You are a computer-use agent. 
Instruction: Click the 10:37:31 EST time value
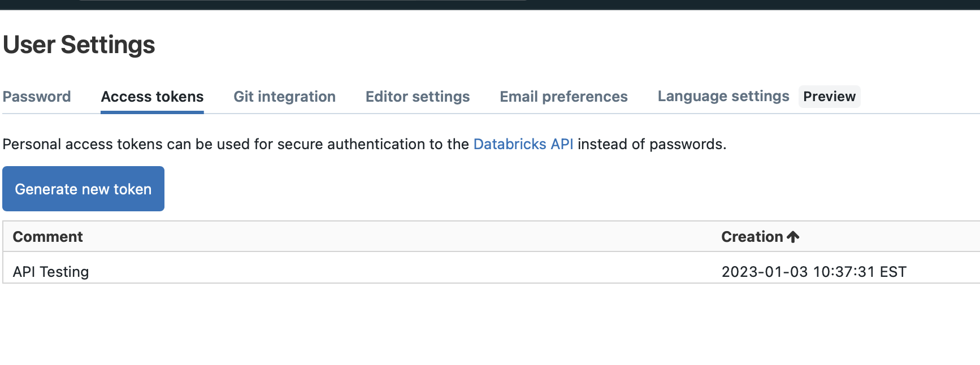click(859, 272)
